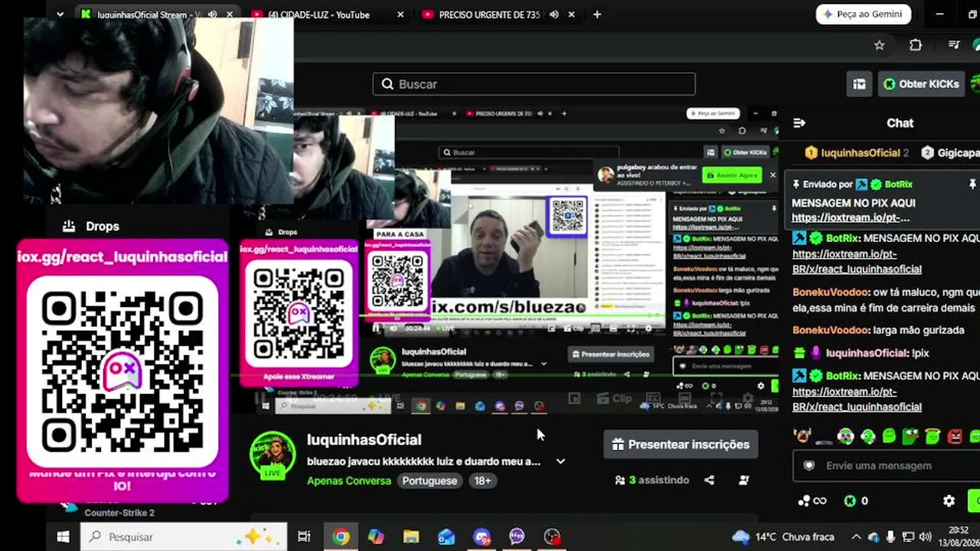Click the shield icon inside chat input
The width and height of the screenshot is (980, 551).
pyautogui.click(x=808, y=465)
